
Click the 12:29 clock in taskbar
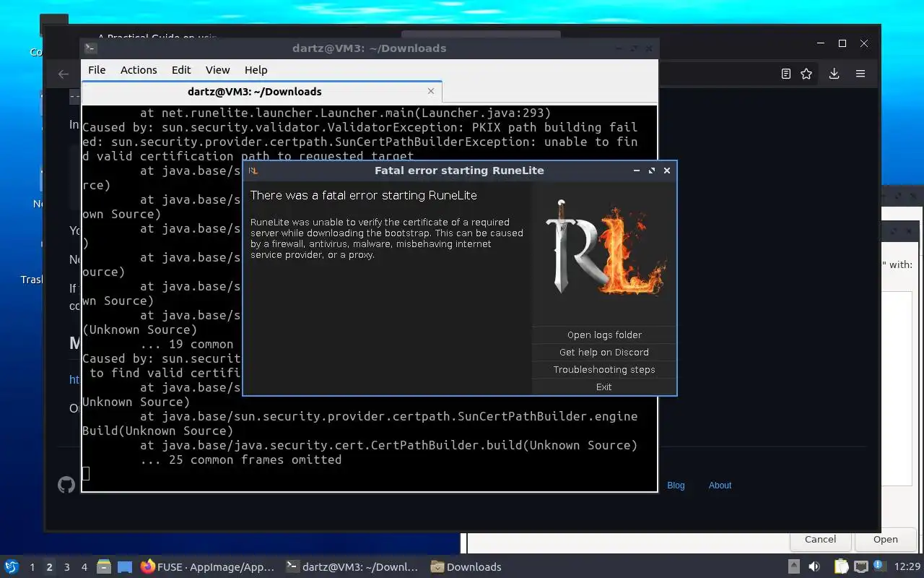(907, 567)
